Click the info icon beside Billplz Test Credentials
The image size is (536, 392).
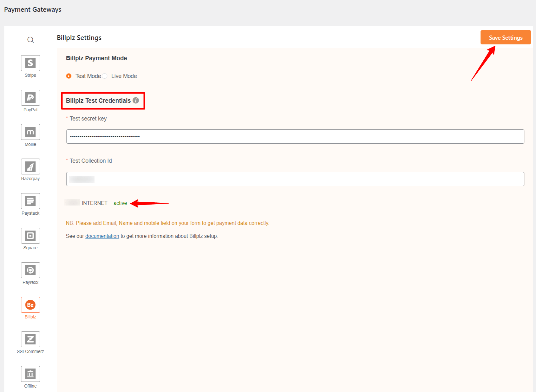point(136,101)
